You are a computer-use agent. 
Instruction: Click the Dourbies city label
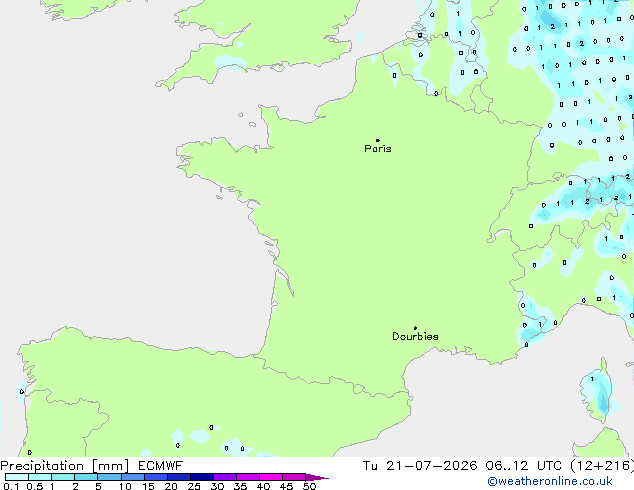pos(415,336)
